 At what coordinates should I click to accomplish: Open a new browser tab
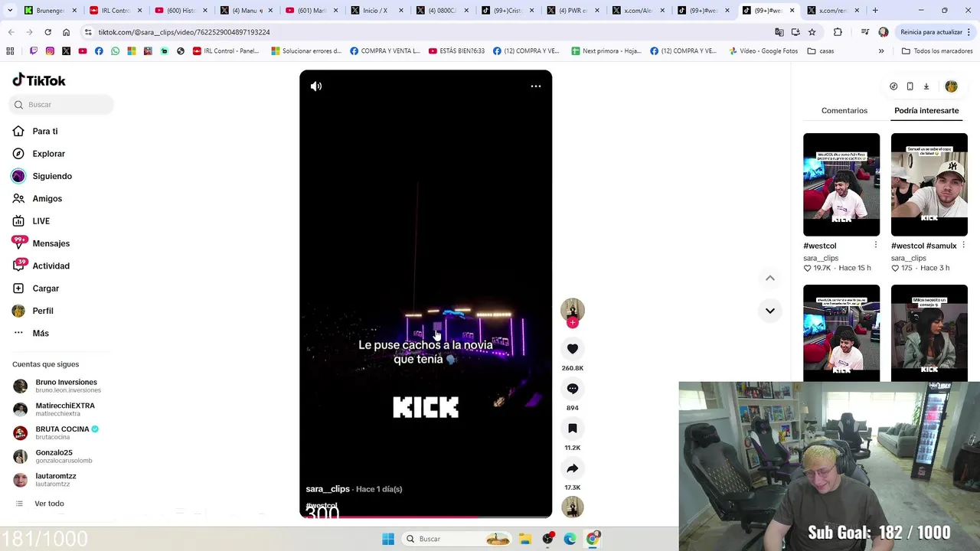875,11
